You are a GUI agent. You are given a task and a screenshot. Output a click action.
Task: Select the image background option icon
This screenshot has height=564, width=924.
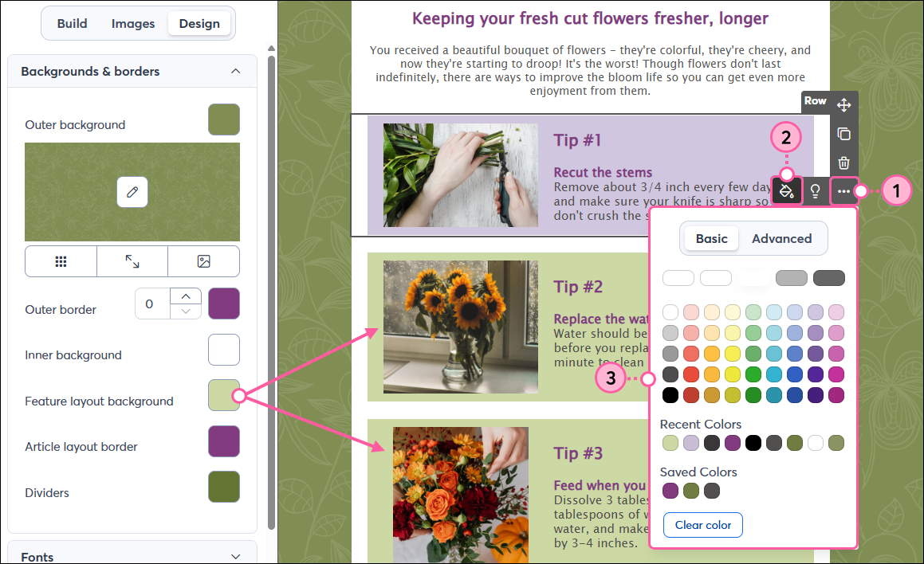[x=203, y=261]
